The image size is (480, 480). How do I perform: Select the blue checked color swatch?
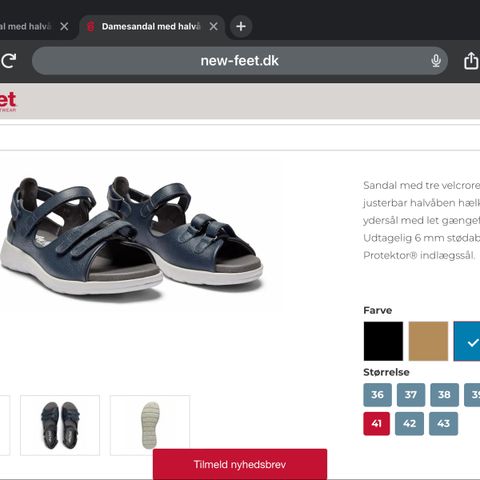coord(467,341)
